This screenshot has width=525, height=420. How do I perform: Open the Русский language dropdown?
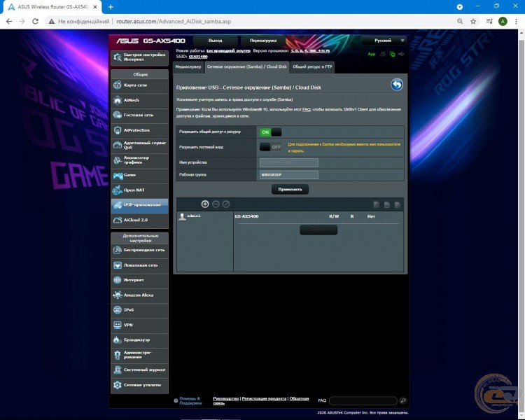pyautogui.click(x=384, y=41)
